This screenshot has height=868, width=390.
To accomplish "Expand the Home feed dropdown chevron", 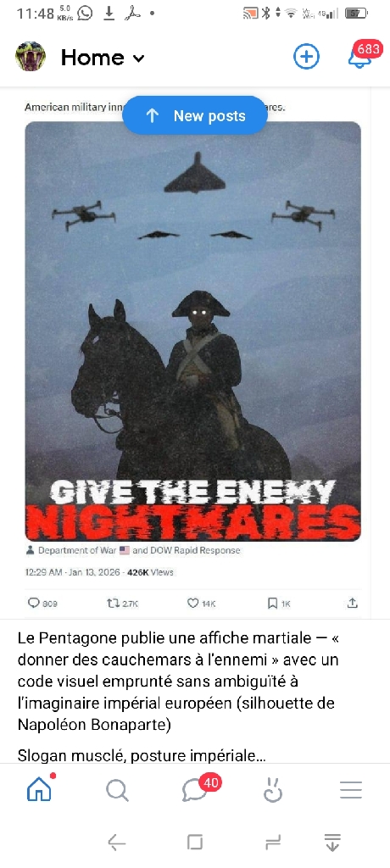I will pos(139,58).
